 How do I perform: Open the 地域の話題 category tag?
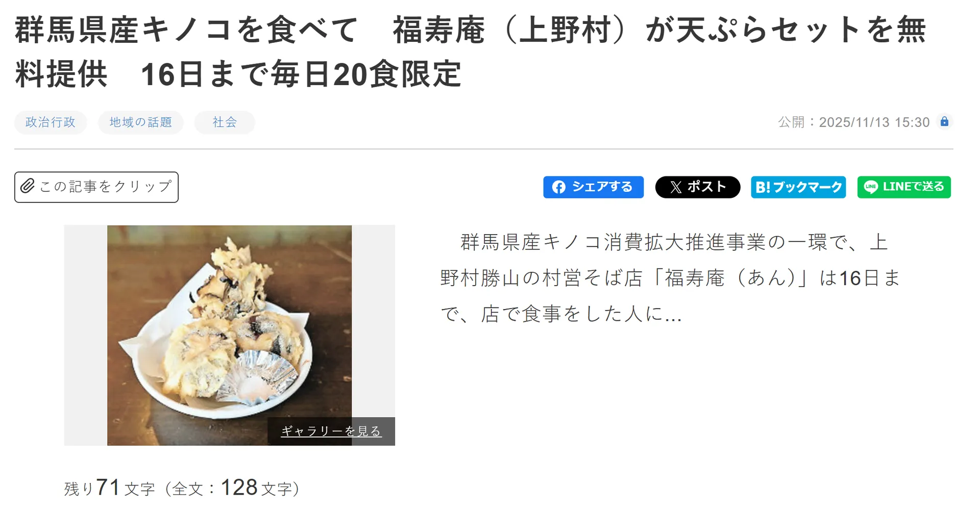click(140, 122)
